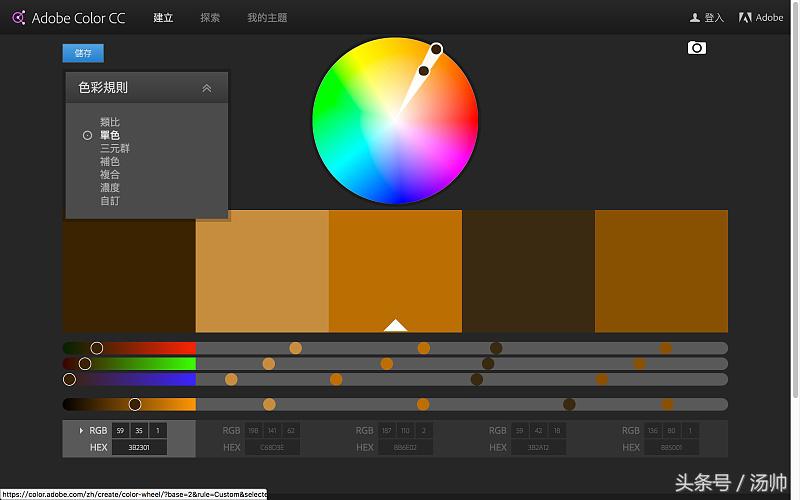This screenshot has width=800, height=500.
Task: Click the user icon beside 登入
Action: 694,18
